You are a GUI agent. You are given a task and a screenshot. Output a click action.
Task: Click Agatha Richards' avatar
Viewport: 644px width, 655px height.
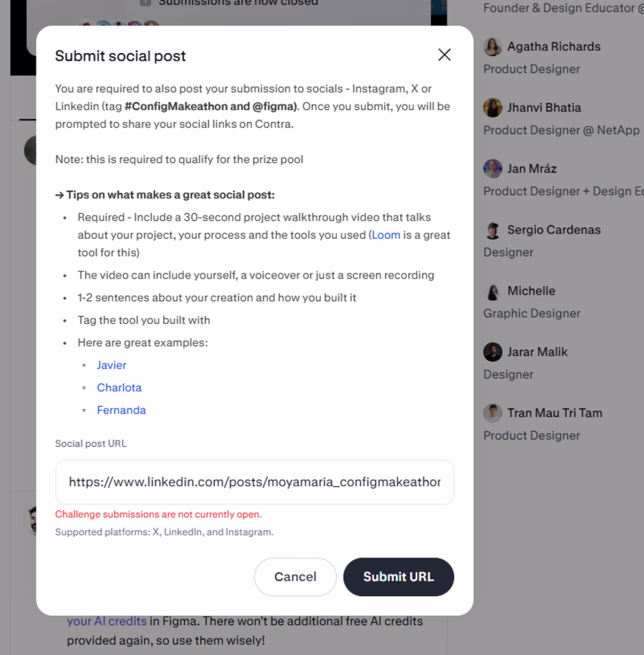tap(493, 47)
